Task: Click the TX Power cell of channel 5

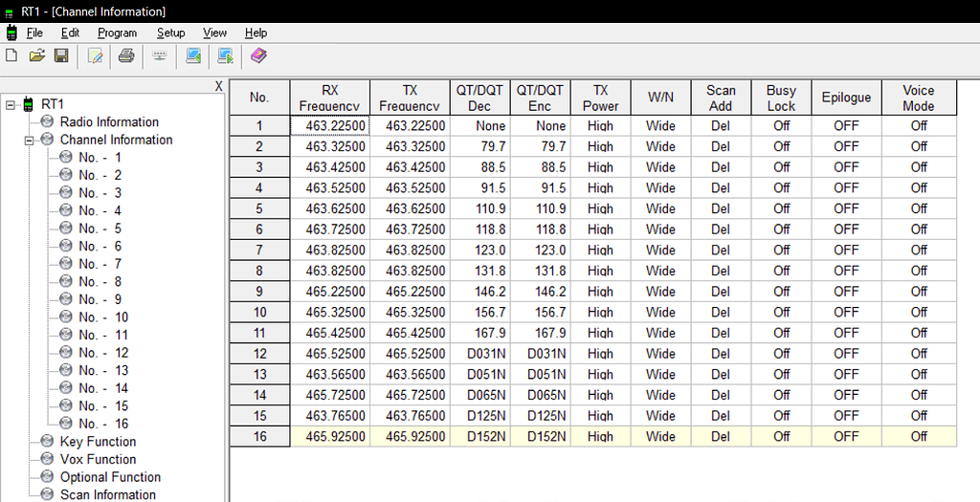Action: tap(600, 208)
